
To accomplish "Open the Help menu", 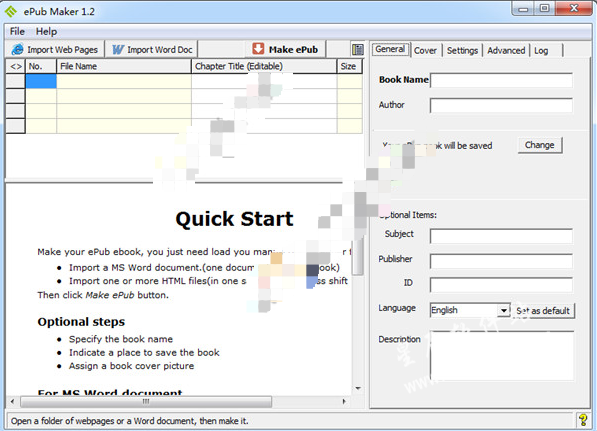I will click(46, 31).
